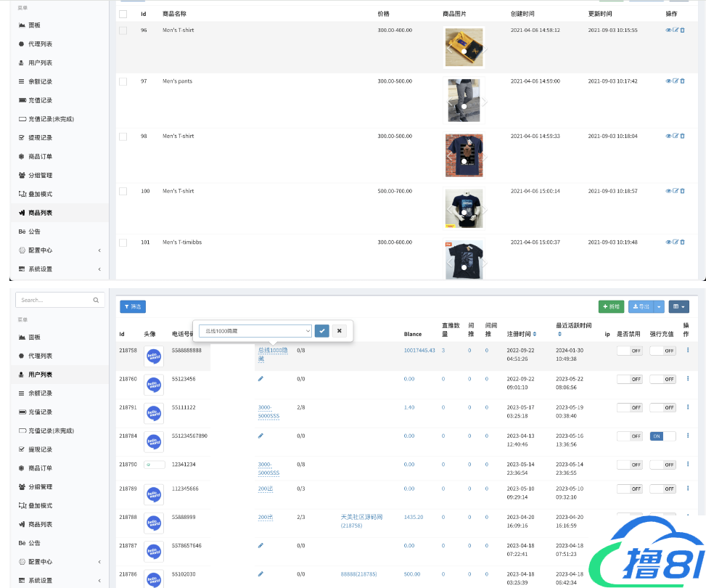
Task: Click the sort arrows on 注册时间 column
Action: click(x=535, y=335)
